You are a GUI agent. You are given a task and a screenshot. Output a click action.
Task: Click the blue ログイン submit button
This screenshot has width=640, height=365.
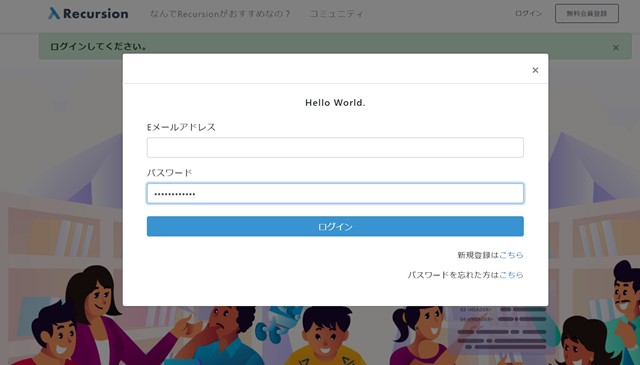point(335,226)
